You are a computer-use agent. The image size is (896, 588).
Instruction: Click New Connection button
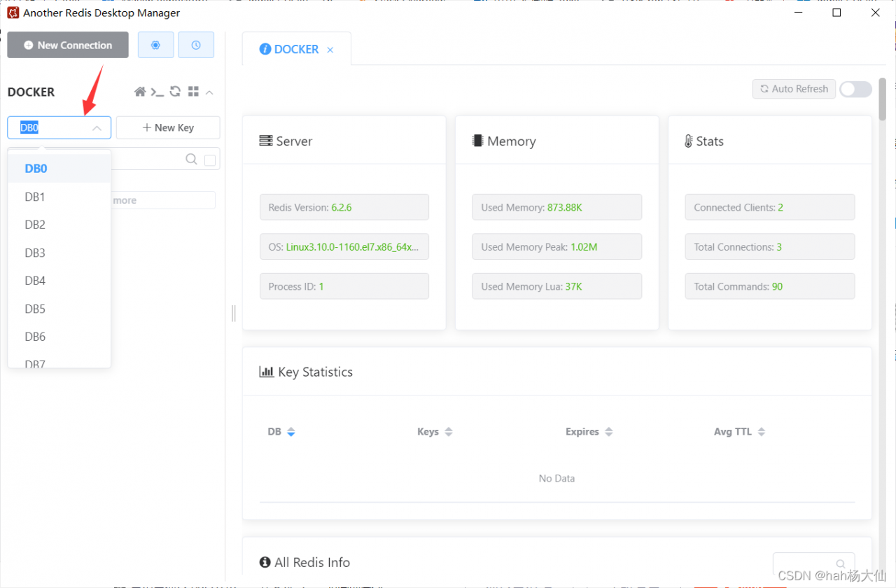[x=68, y=45]
